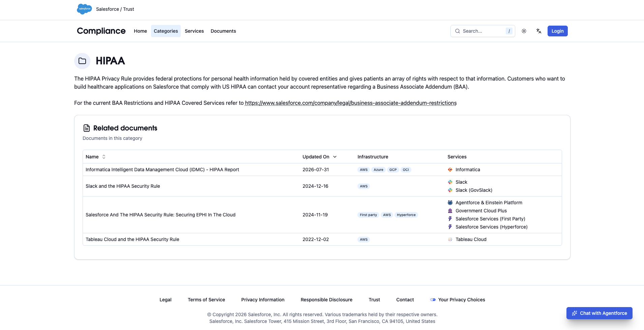Click the slash shortcut badge in search
644x330 pixels.
(509, 31)
